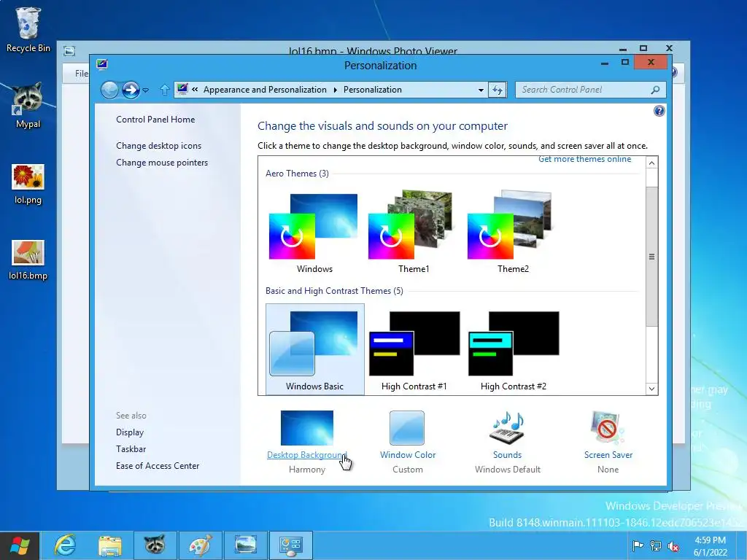Click the theme list scroll up arrow
Image resolution: width=747 pixels, height=560 pixels.
click(x=651, y=163)
